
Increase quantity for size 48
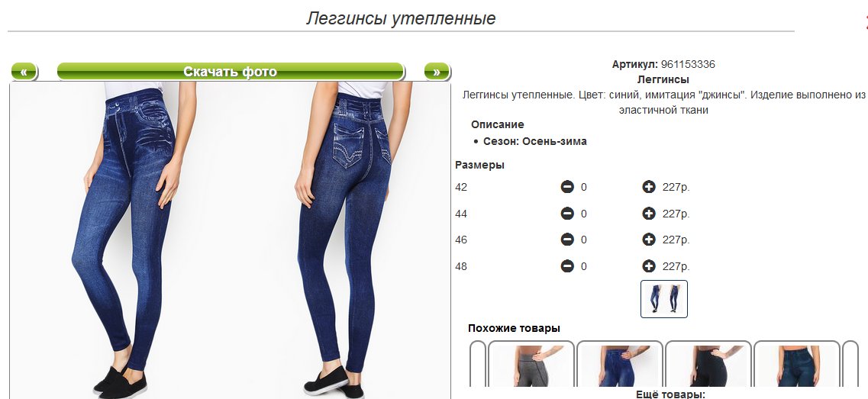(x=649, y=266)
